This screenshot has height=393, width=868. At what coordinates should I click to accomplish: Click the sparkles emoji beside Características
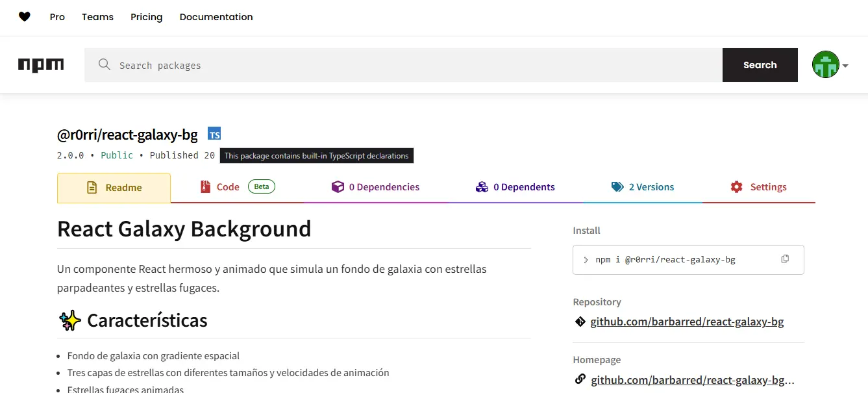(69, 320)
